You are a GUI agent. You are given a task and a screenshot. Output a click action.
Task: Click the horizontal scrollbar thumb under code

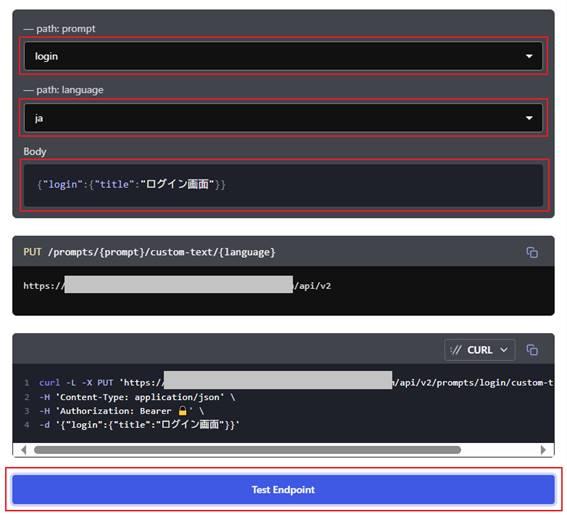[x=247, y=450]
